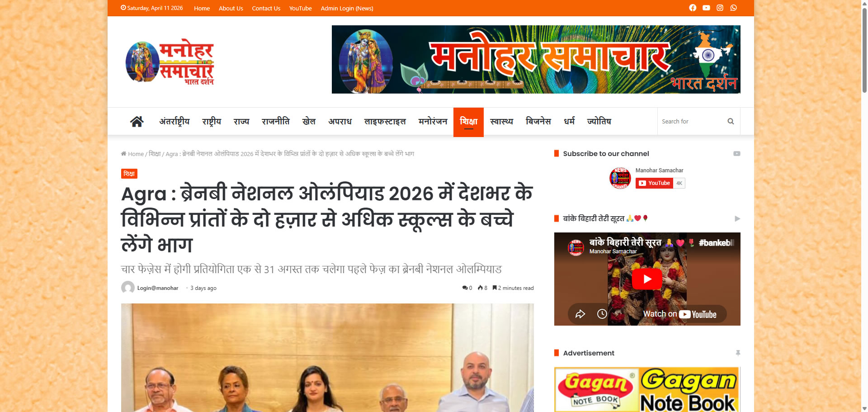The height and width of the screenshot is (412, 868).
Task: Click the share arrow on video
Action: (580, 314)
